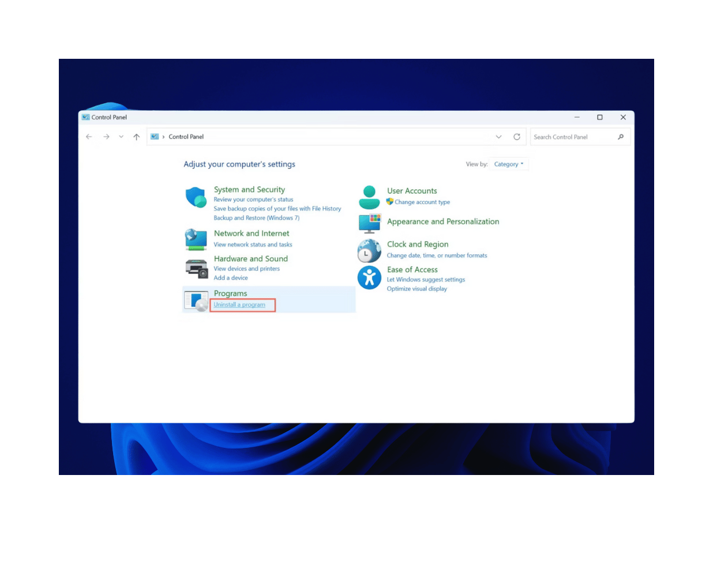This screenshot has height=588, width=713.
Task: Maximize the Control Panel window
Action: coord(600,117)
